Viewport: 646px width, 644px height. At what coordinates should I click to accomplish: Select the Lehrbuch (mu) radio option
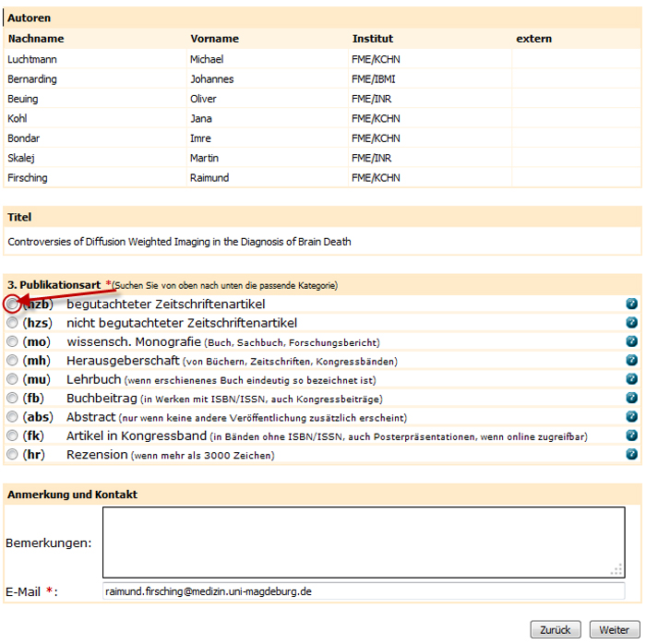pos(12,379)
